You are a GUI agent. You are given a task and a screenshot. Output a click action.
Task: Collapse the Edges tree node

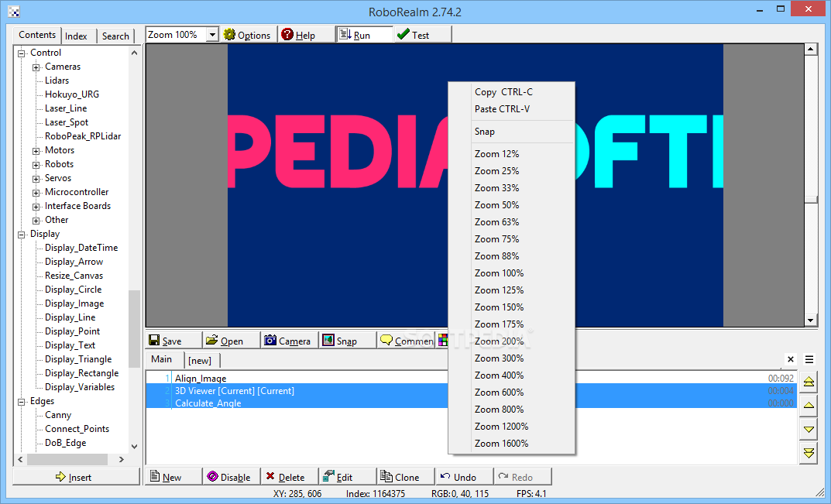[x=22, y=402]
